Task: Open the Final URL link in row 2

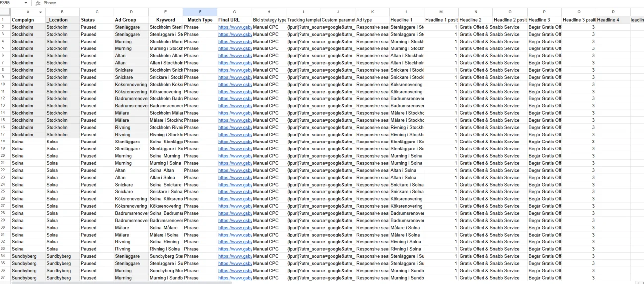Action: 235,27
